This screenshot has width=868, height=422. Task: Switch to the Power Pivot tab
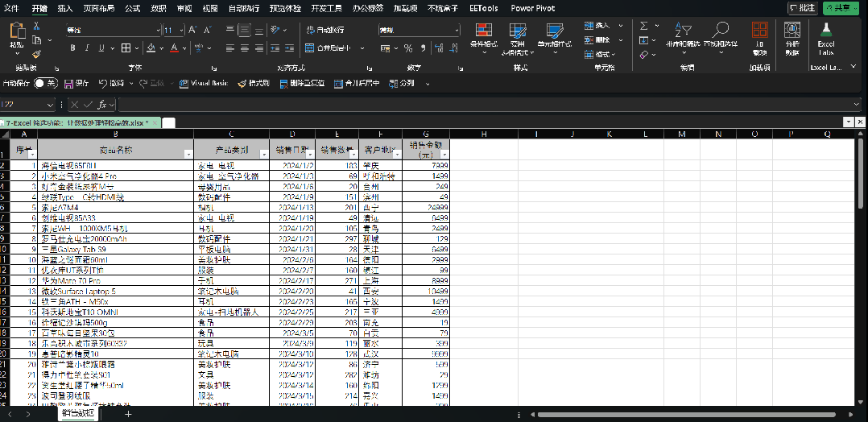tap(533, 8)
